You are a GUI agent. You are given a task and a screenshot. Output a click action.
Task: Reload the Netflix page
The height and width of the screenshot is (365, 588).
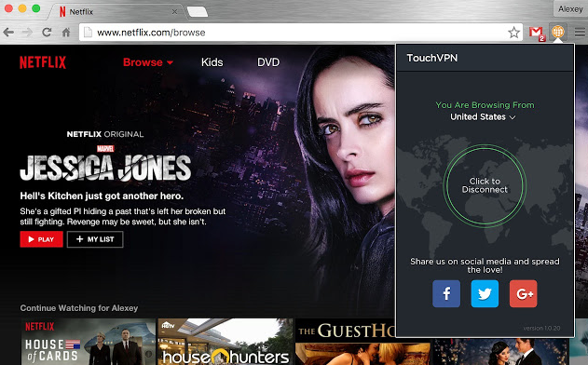click(x=47, y=33)
